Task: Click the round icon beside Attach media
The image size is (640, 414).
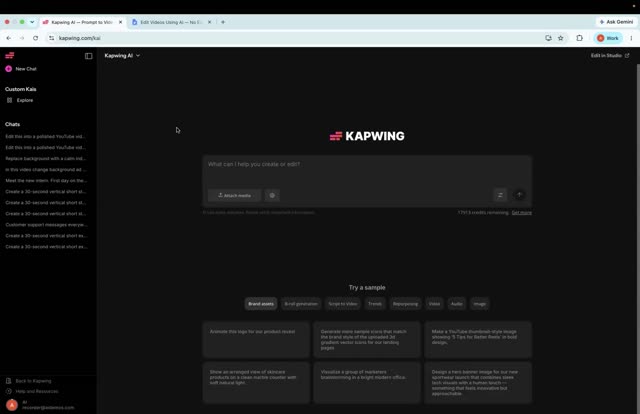Action: [272, 195]
